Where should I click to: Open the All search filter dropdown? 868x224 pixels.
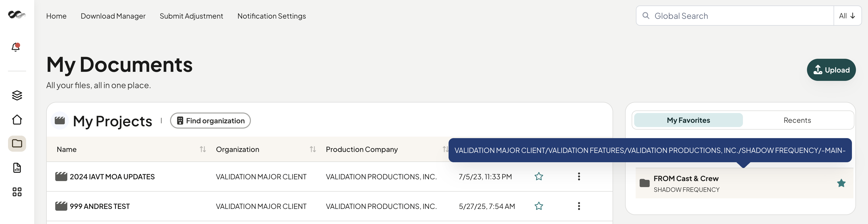847,16
